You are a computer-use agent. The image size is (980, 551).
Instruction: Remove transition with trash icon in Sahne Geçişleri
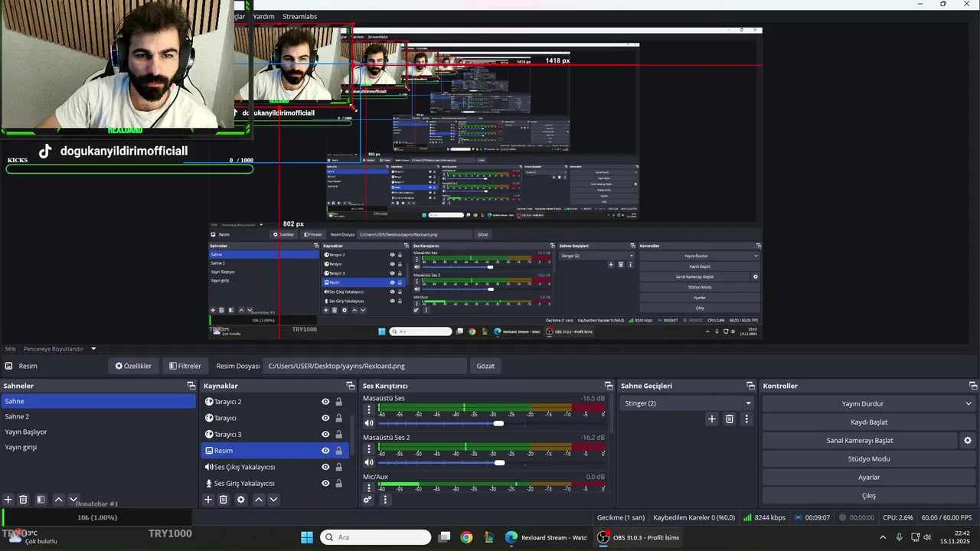(730, 419)
